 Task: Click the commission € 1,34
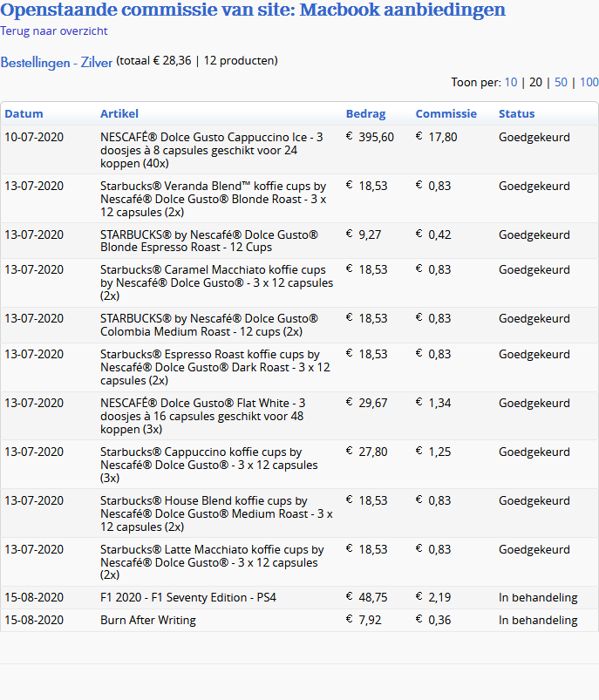click(x=433, y=403)
